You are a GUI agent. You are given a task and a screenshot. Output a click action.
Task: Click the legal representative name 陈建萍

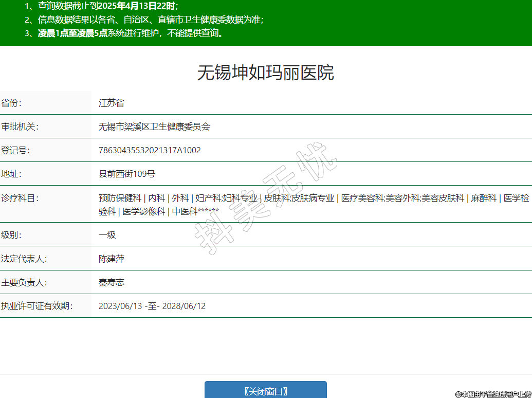pyautogui.click(x=112, y=259)
